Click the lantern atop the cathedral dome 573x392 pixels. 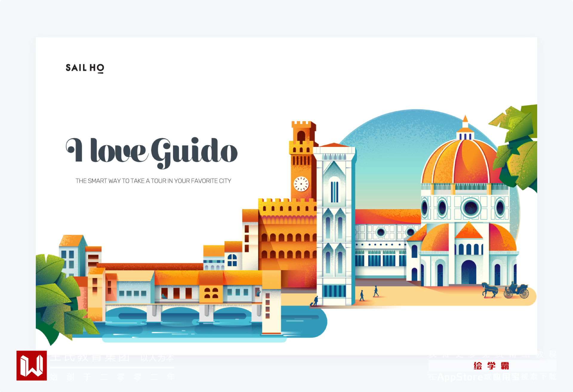(465, 128)
